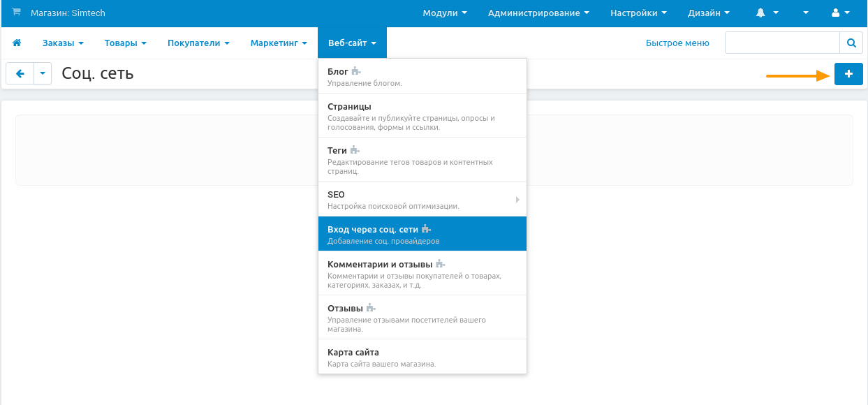The height and width of the screenshot is (405, 868).
Task: Click the plus button to add provider
Action: click(x=848, y=73)
